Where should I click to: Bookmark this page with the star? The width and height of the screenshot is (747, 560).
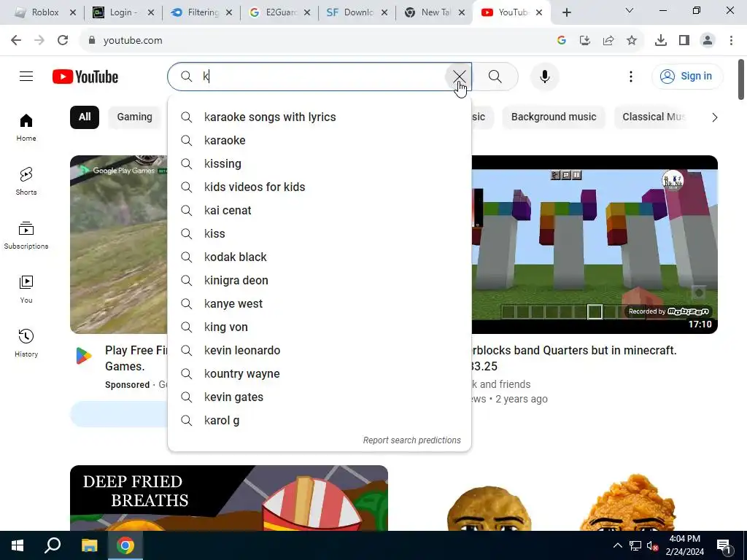coord(632,41)
